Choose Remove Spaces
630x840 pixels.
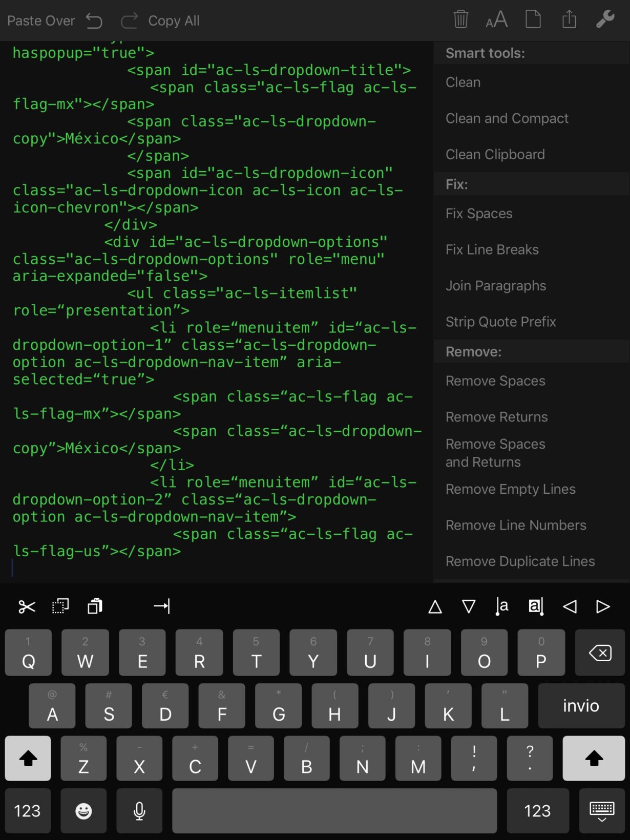(532, 381)
